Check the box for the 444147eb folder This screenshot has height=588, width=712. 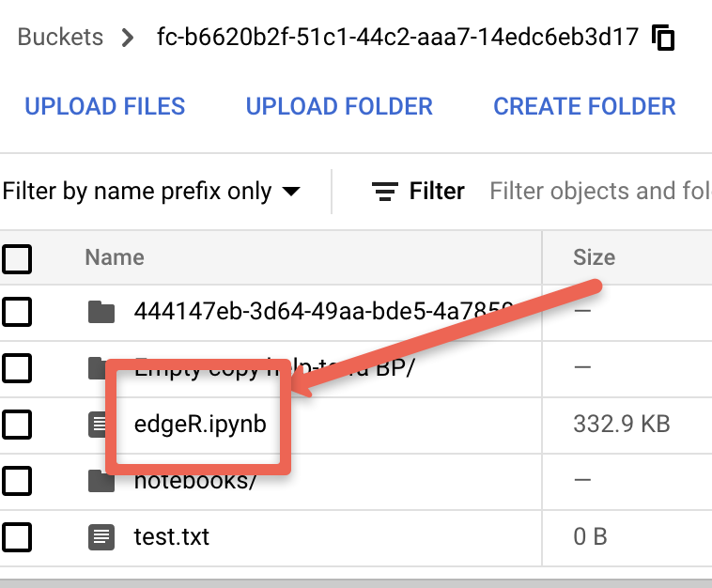(17, 311)
